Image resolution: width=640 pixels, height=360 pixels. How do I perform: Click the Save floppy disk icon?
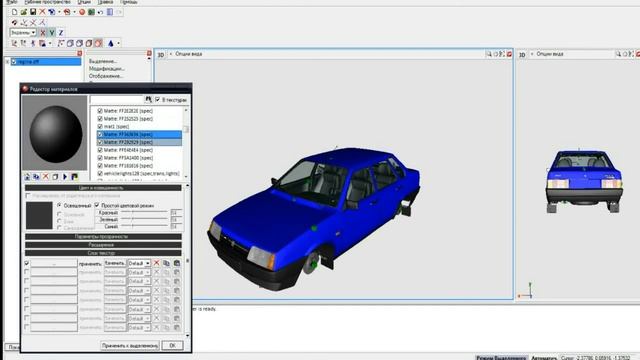tap(33, 12)
